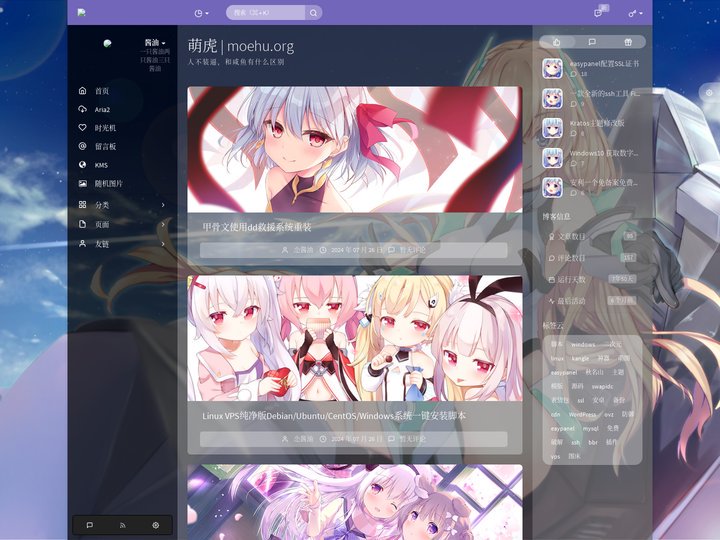Open the floating settings gear at right edge
Screen dimensions: 720x540
709,93
